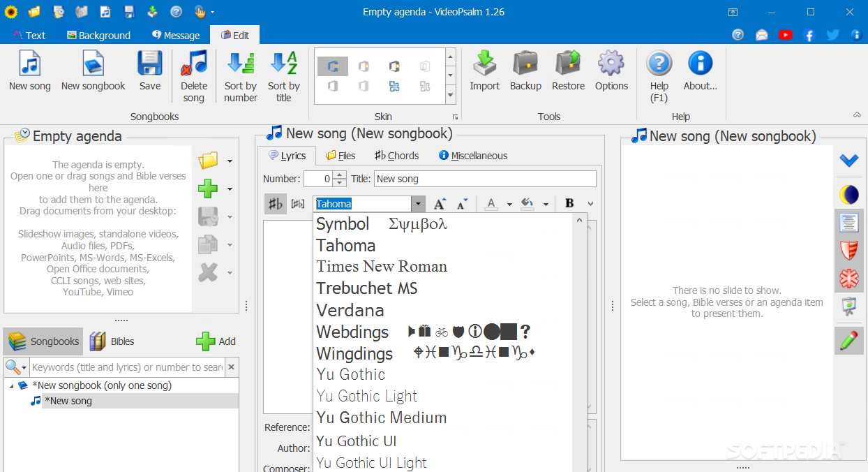
Task: Click the Songbooks button
Action: click(x=43, y=341)
